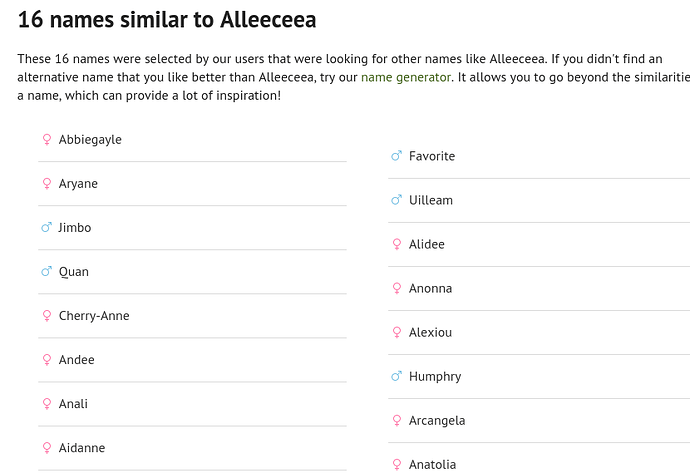Image resolution: width=690 pixels, height=473 pixels.
Task: Click the female icon beside Alidee
Action: 397,244
